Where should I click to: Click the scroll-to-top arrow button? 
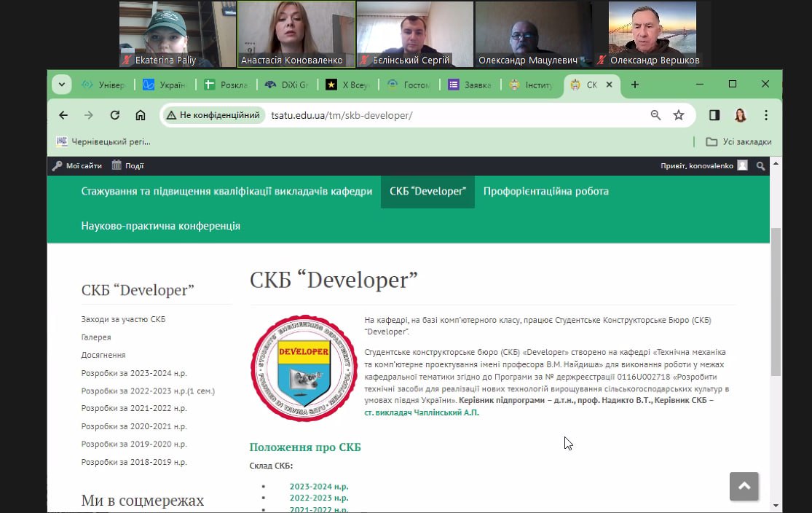point(744,486)
